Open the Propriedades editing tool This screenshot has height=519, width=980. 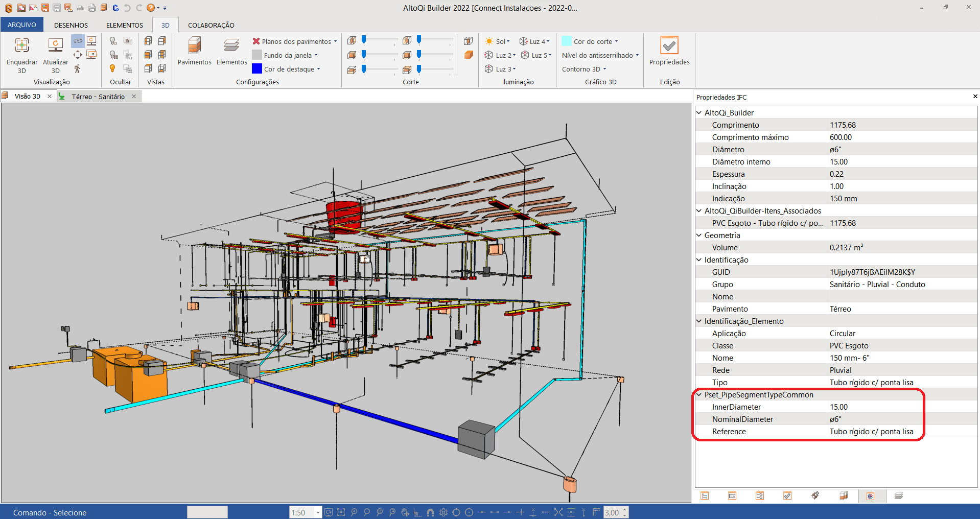(x=669, y=46)
